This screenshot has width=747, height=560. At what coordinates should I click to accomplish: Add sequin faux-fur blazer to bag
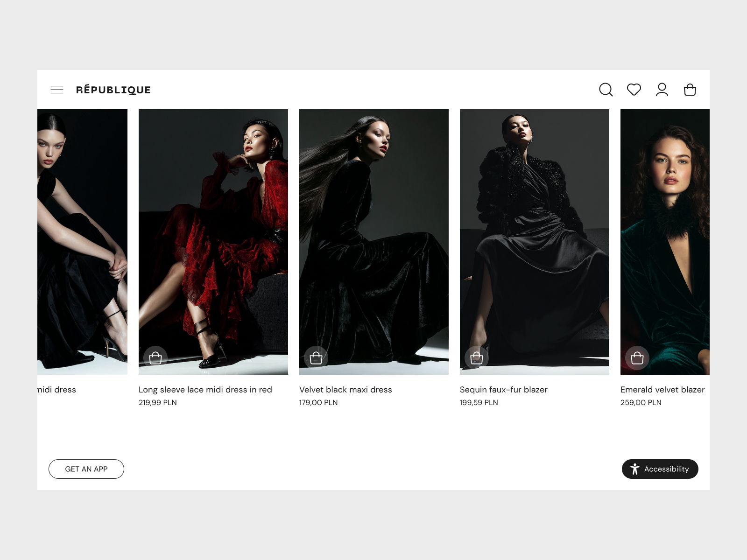coord(477,358)
